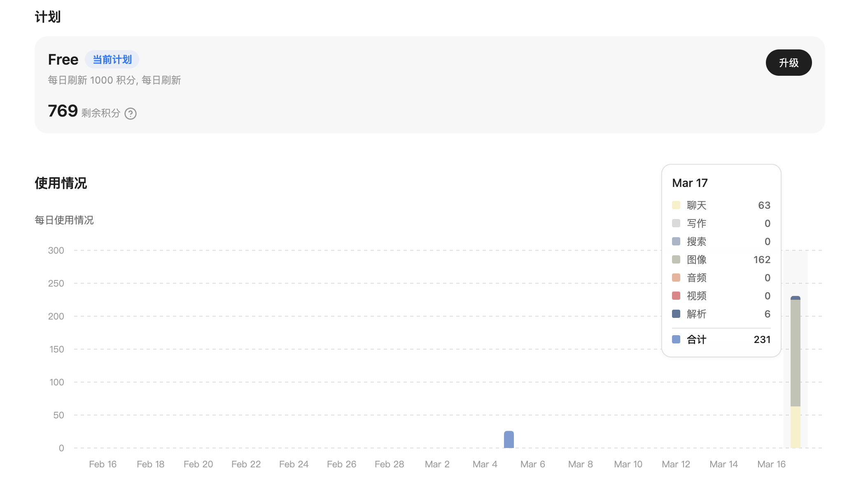Click the 视频 red legend swatch
This screenshot has height=504, width=868.
[676, 296]
